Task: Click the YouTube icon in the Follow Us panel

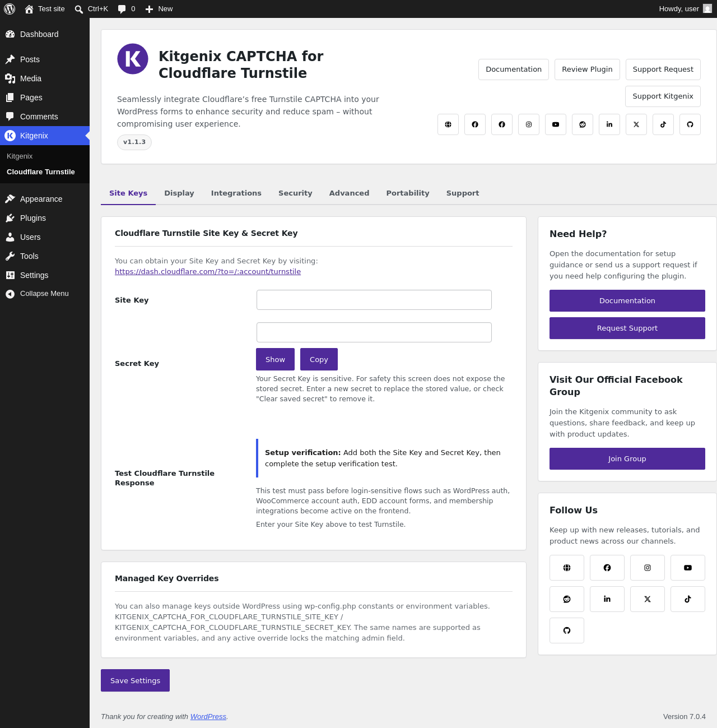Action: pos(688,568)
